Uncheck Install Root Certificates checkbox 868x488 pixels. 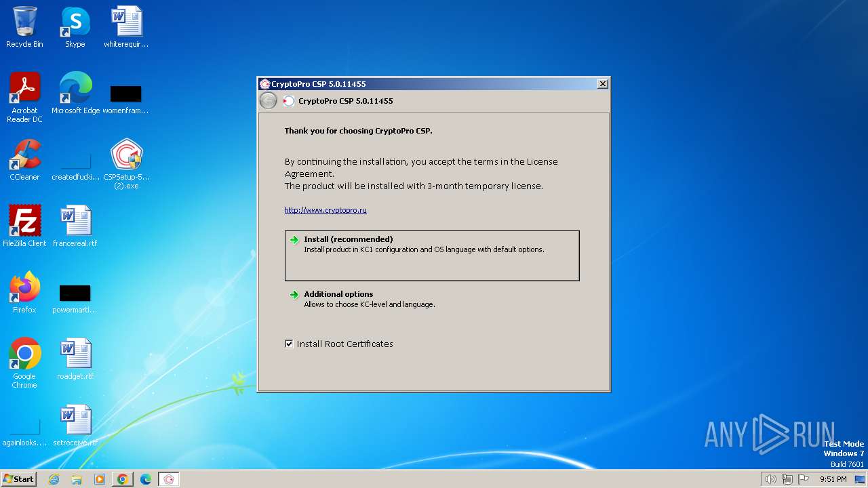[290, 344]
